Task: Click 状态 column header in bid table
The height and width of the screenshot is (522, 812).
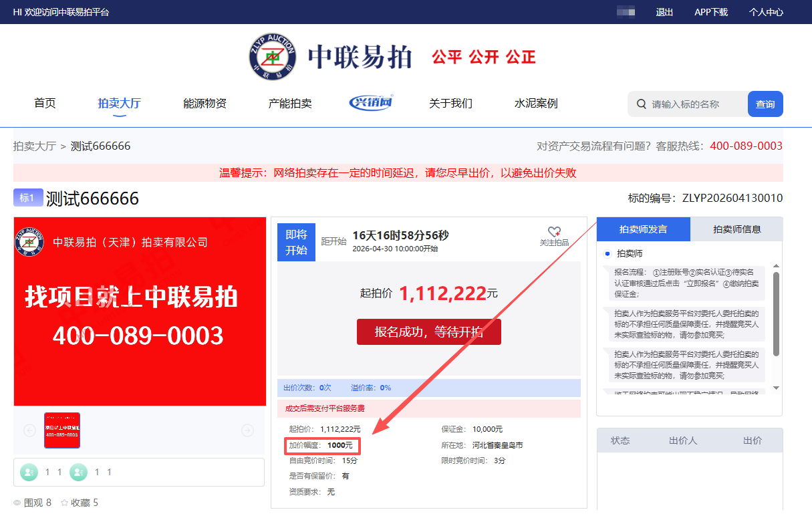Action: [620, 440]
